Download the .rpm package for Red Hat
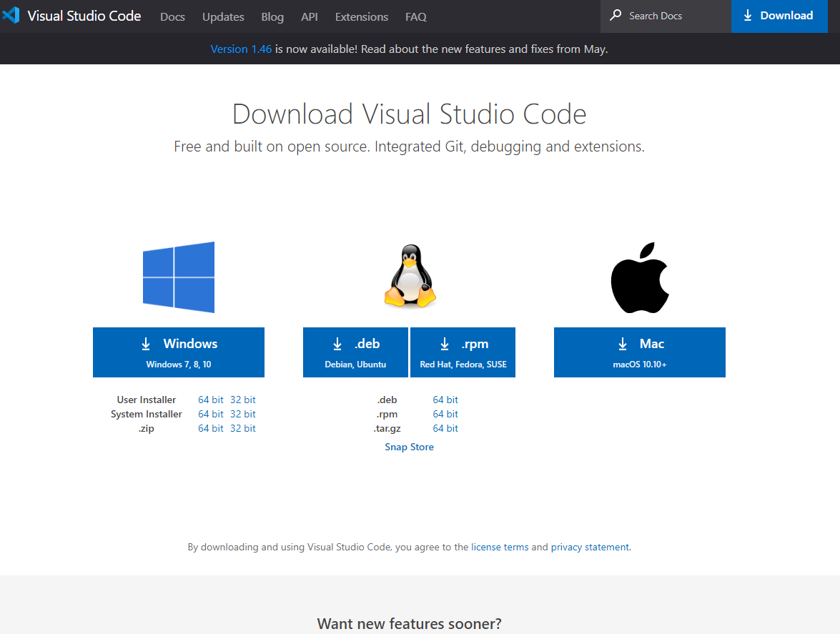This screenshot has width=840, height=634. coord(463,352)
